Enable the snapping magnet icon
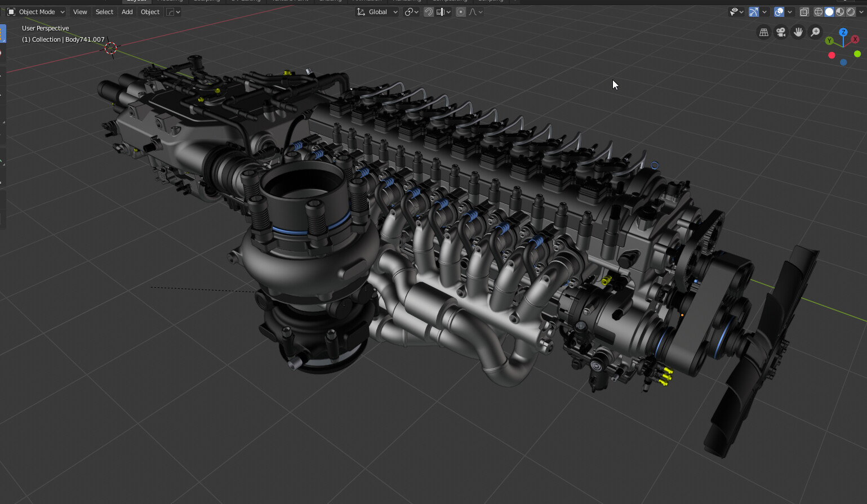Image resolution: width=867 pixels, height=504 pixels. [428, 11]
